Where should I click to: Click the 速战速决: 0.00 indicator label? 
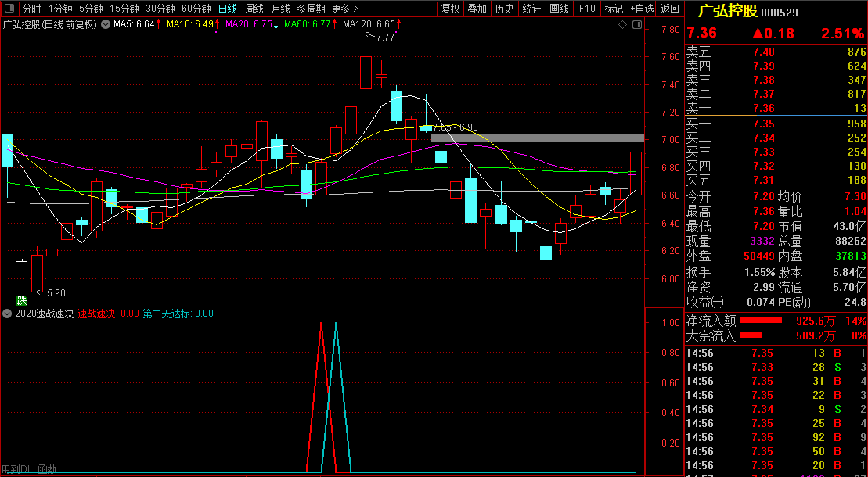pyautogui.click(x=108, y=314)
